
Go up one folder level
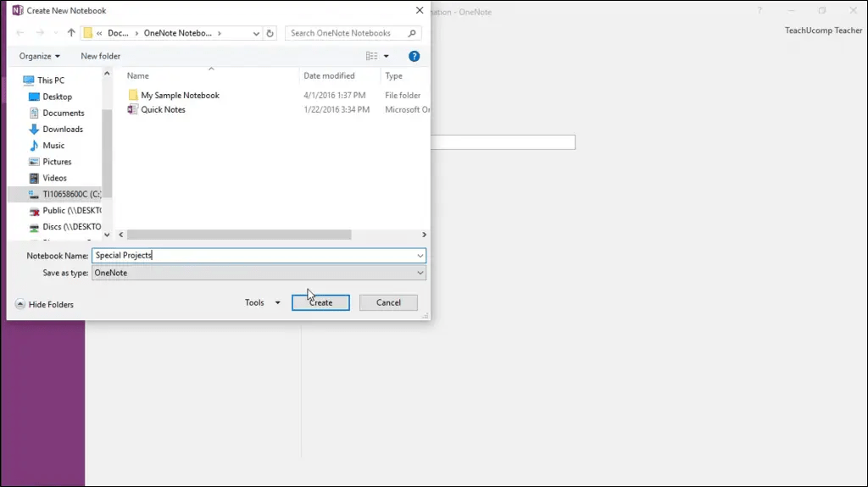71,33
